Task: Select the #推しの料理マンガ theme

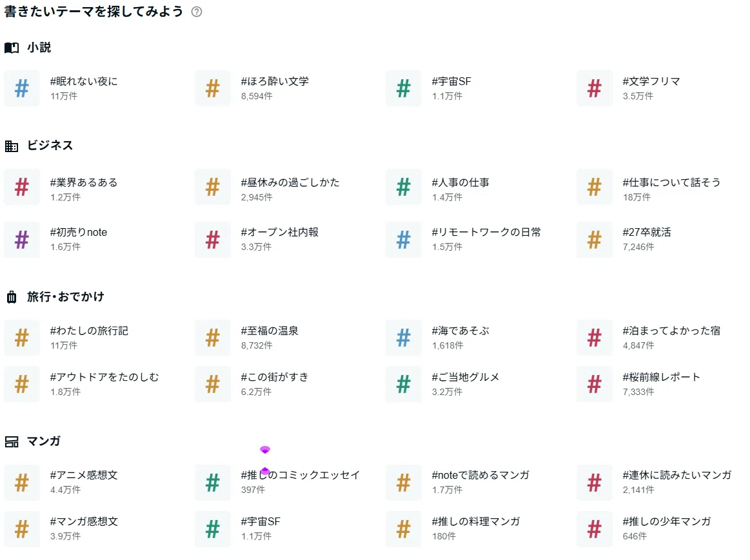Action: pos(475,521)
